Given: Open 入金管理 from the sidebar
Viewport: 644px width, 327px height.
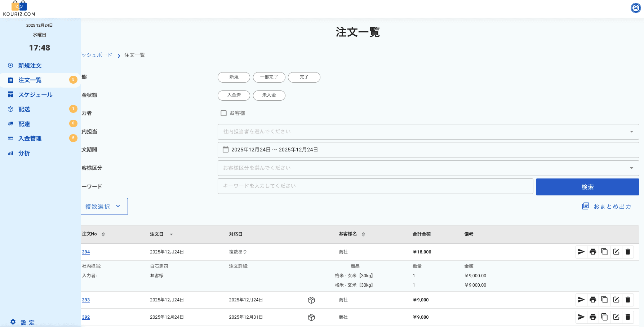Looking at the screenshot, I should pos(30,138).
